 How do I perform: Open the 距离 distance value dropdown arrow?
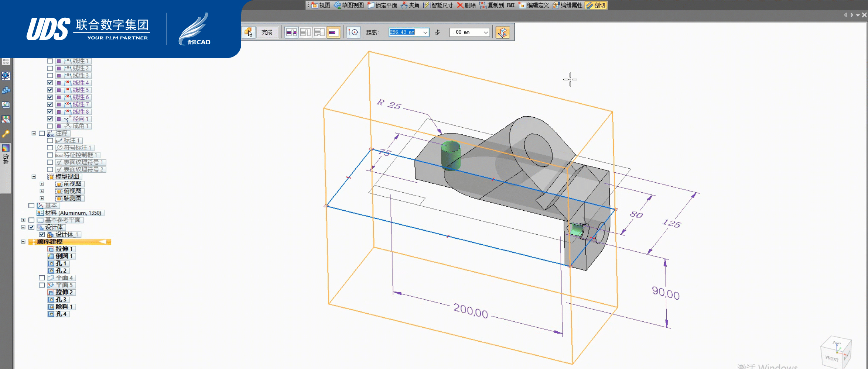(425, 32)
